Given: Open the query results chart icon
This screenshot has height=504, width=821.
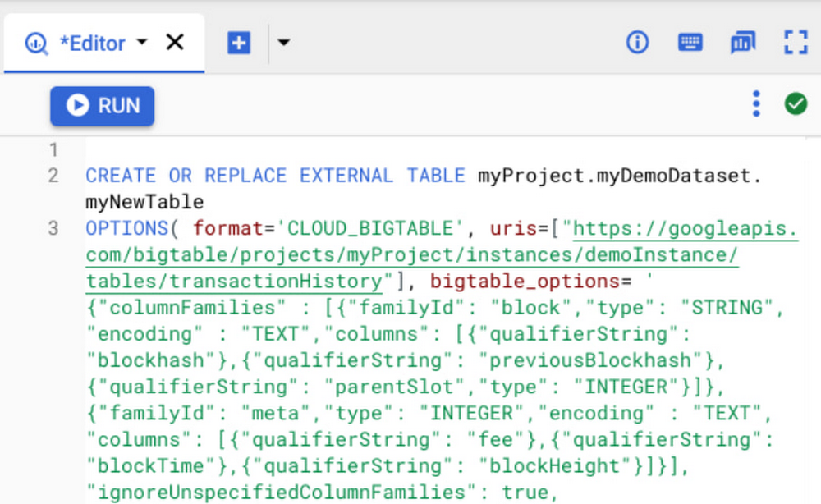Looking at the screenshot, I should (743, 43).
